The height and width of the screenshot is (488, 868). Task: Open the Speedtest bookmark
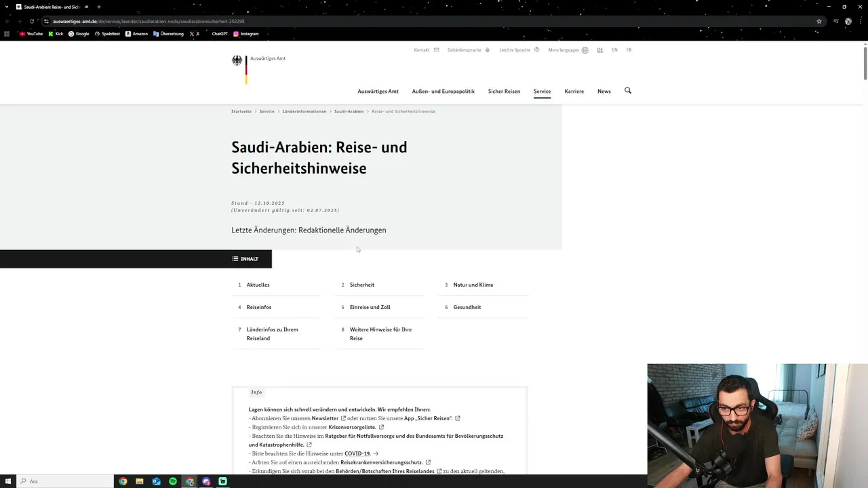[108, 34]
